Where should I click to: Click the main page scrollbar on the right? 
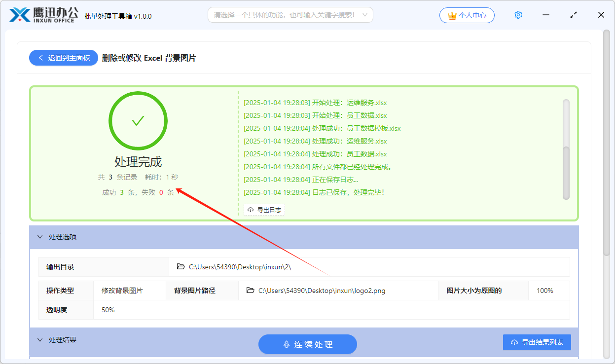tap(606, 143)
